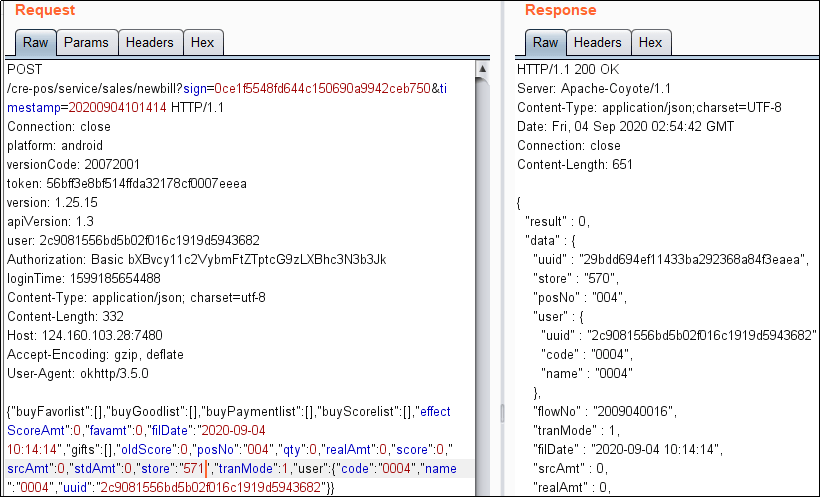Open the Response Headers tab
The image size is (821, 498).
pyautogui.click(x=597, y=42)
